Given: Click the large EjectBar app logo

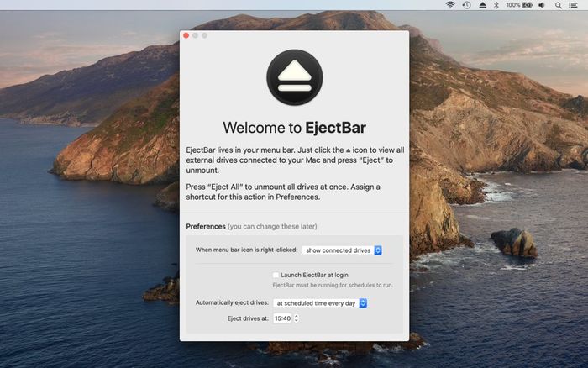Looking at the screenshot, I should click(x=294, y=77).
